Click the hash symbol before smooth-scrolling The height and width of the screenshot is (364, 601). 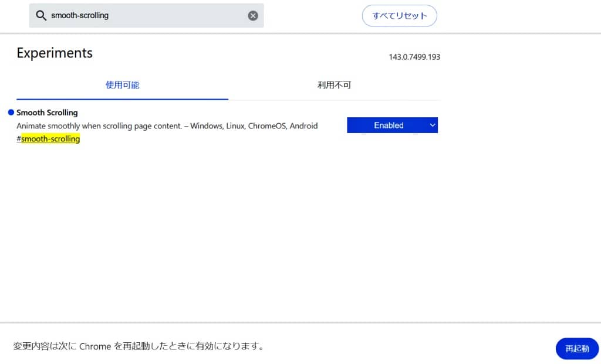[x=19, y=139]
